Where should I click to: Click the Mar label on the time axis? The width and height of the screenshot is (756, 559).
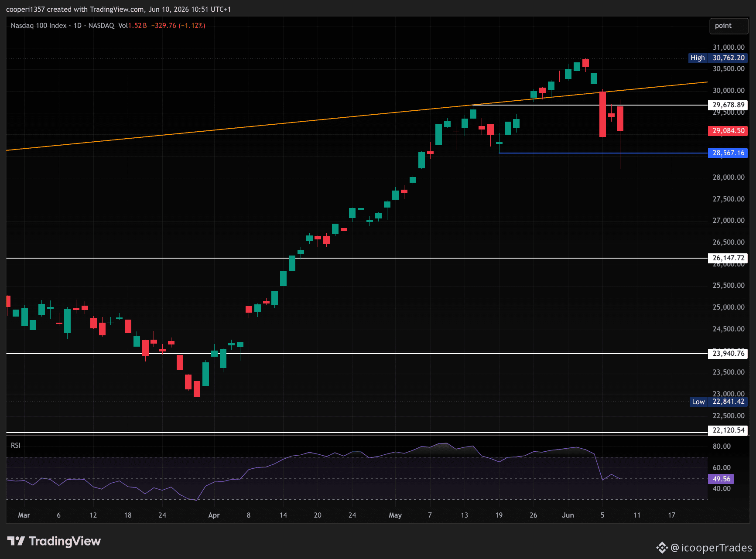coord(24,515)
